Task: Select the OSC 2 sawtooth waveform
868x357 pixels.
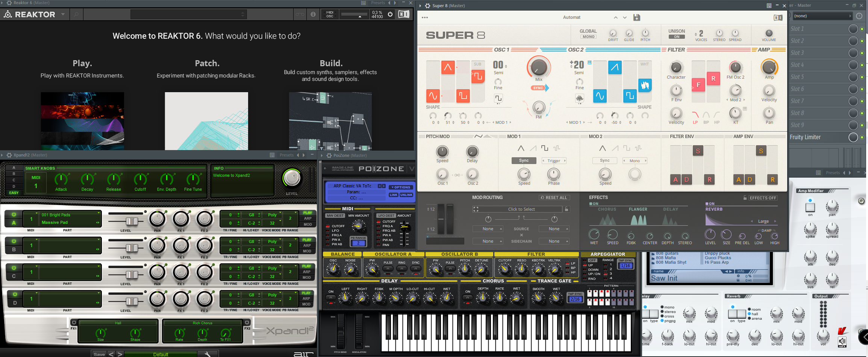Action: (x=615, y=67)
